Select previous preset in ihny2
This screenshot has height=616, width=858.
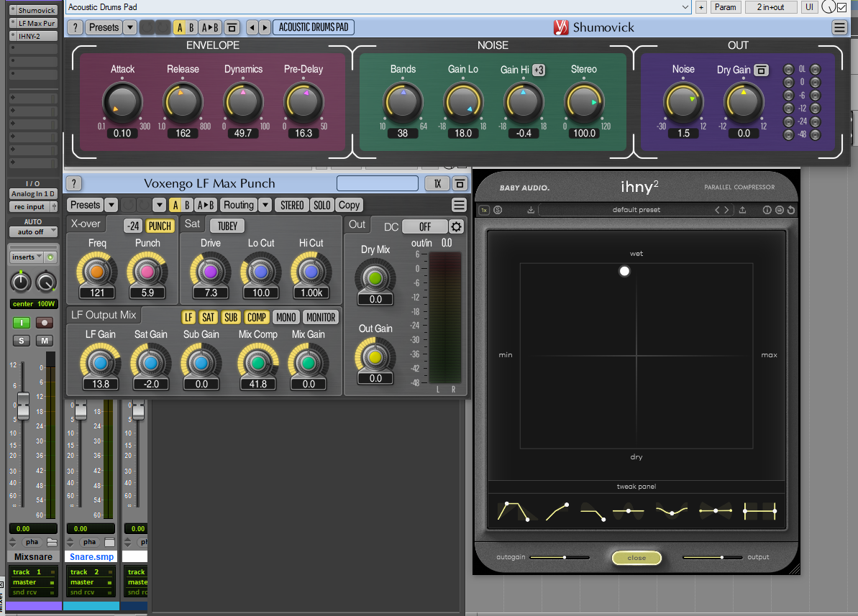point(717,210)
